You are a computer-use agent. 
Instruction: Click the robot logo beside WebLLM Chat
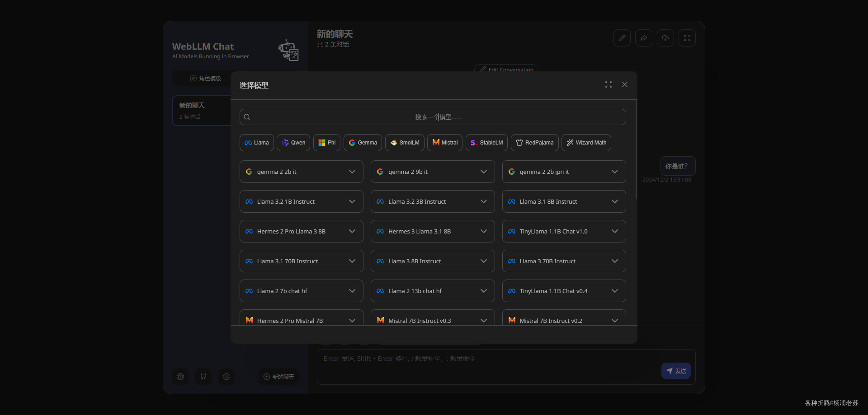[x=288, y=50]
